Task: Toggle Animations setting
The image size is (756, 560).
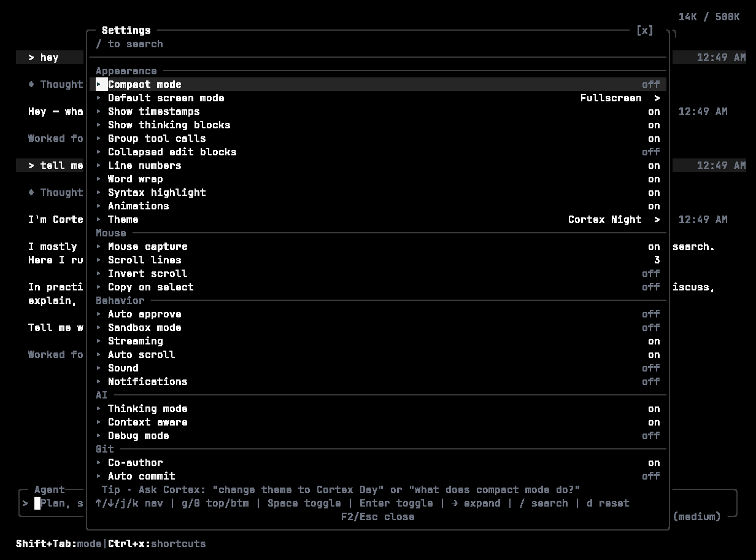Action: click(x=378, y=206)
